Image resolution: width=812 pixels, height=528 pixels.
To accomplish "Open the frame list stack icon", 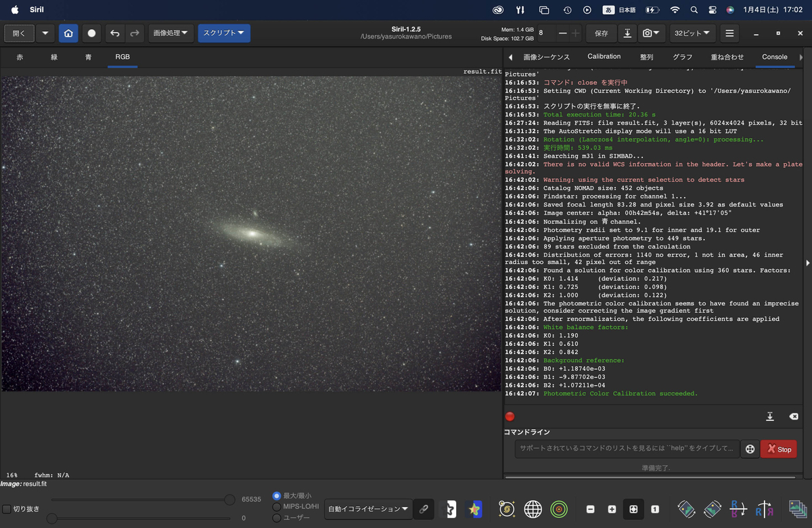I will tap(797, 509).
